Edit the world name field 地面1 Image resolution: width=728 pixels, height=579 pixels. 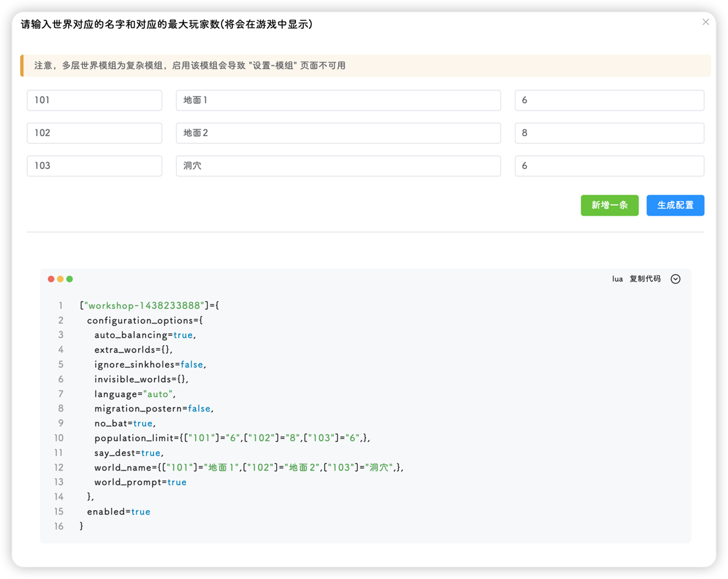tap(338, 101)
